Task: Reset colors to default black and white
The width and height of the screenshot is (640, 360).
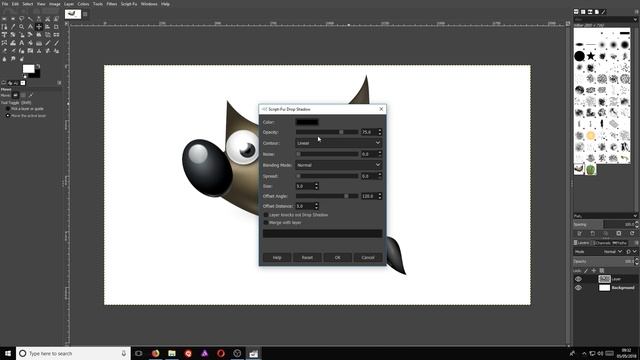Action: click(x=25, y=76)
